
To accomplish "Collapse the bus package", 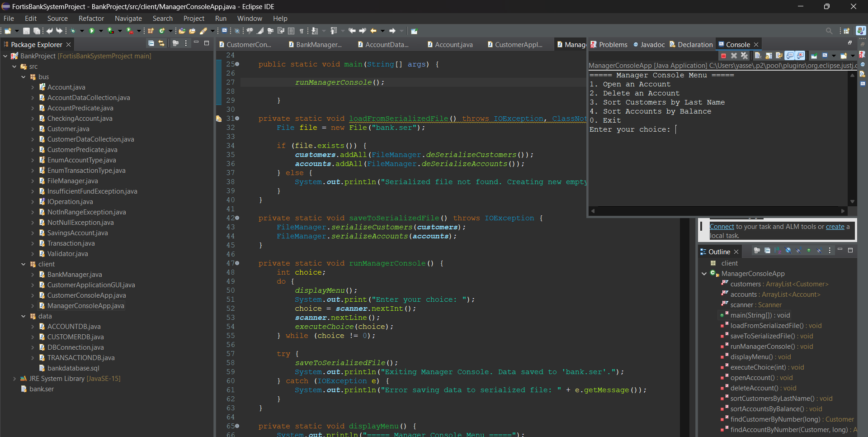I will coord(24,77).
